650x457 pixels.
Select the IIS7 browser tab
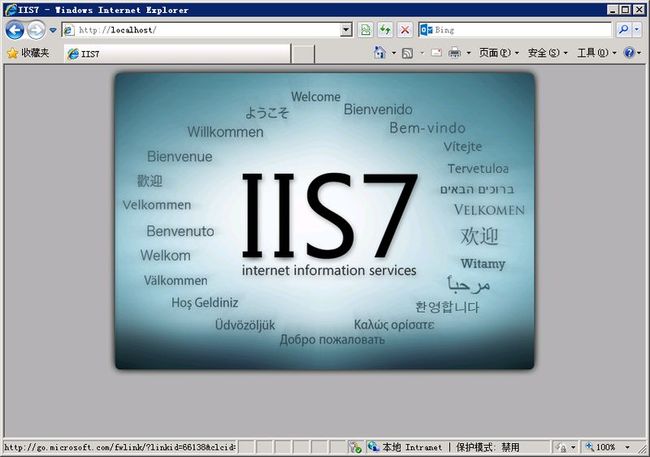pyautogui.click(x=177, y=53)
